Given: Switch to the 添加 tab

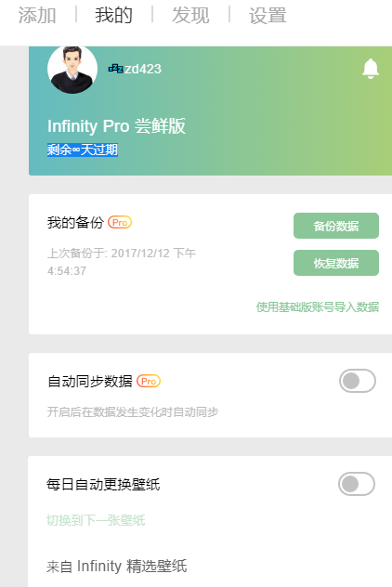Looking at the screenshot, I should [37, 16].
